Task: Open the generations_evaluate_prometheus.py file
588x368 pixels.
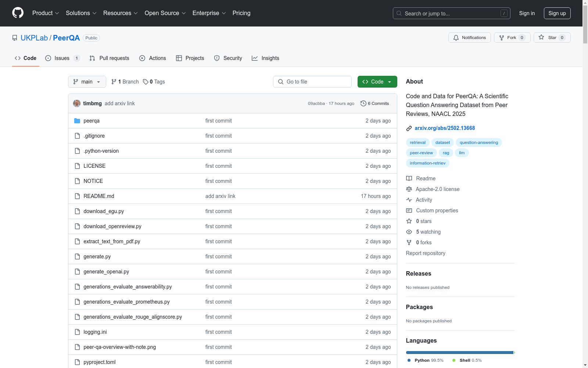Action: pos(126,302)
